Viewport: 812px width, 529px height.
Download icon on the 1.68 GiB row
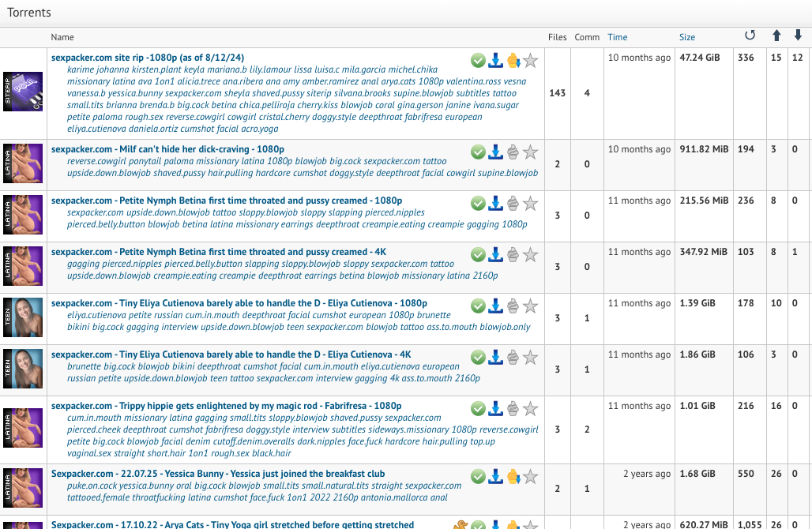[x=495, y=476]
